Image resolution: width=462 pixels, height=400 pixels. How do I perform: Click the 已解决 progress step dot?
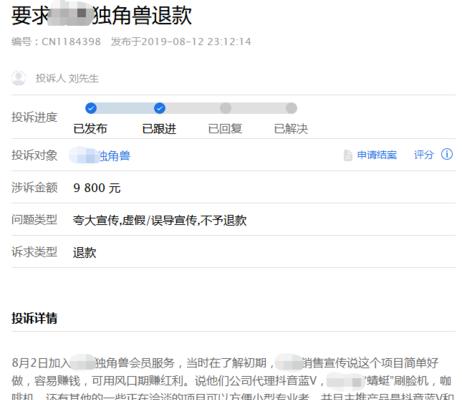click(x=291, y=108)
